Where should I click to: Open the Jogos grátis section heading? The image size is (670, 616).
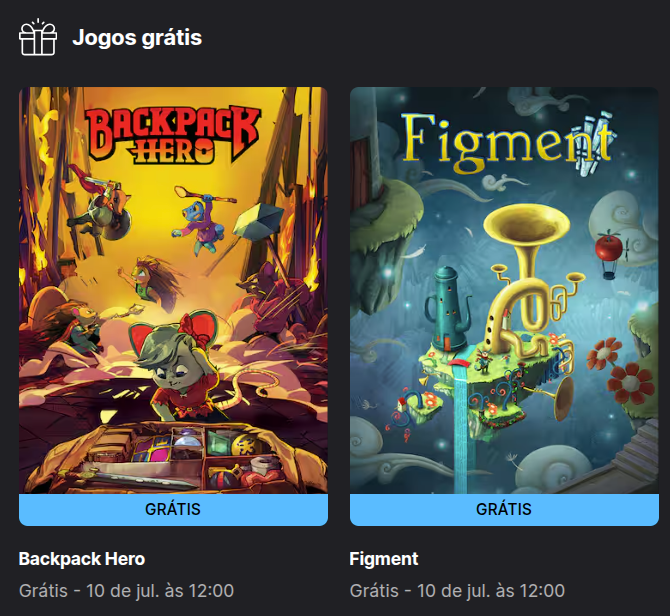tap(137, 38)
